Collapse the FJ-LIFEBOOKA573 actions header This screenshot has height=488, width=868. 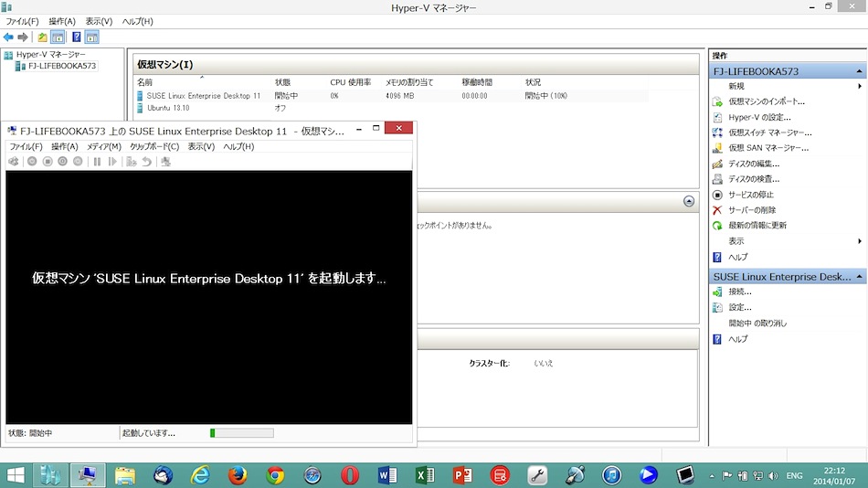click(859, 71)
